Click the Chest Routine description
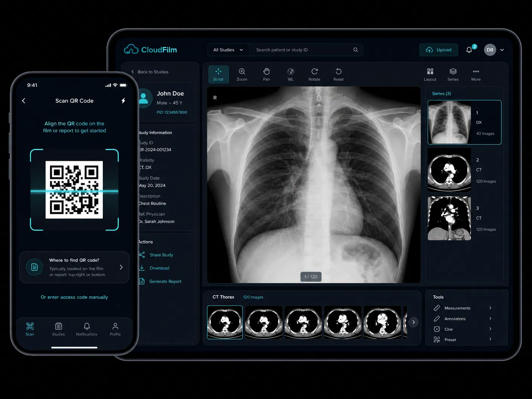This screenshot has height=399, width=532. 152,204
